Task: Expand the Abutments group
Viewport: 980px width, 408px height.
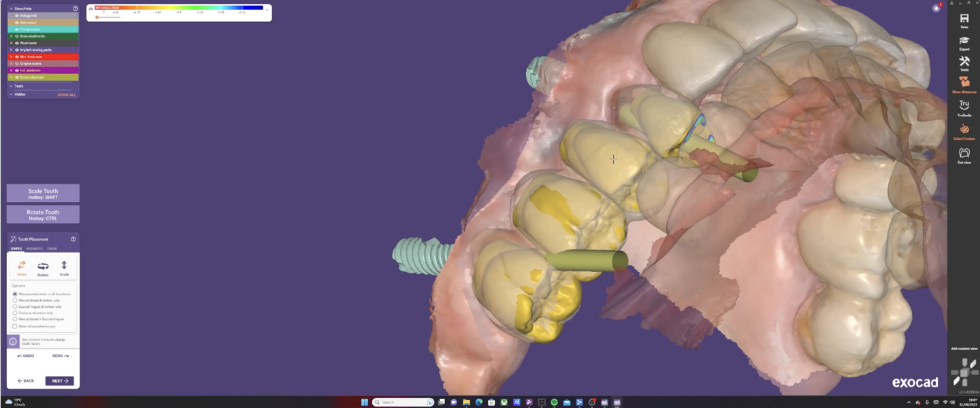Action: (x=12, y=43)
